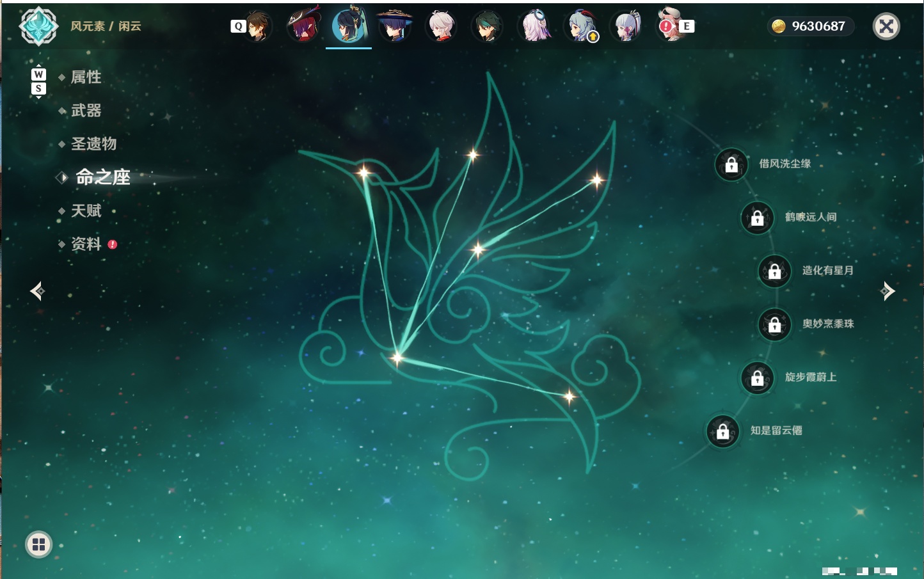
Task: Click the red alert badge on Yanfei avatar
Action: click(x=666, y=26)
